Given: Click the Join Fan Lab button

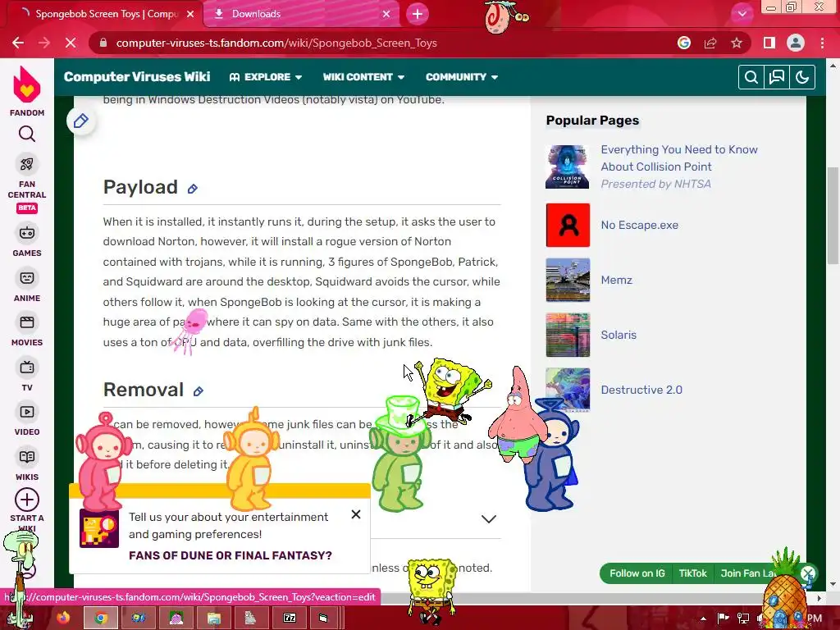Looking at the screenshot, I should click(x=748, y=573).
